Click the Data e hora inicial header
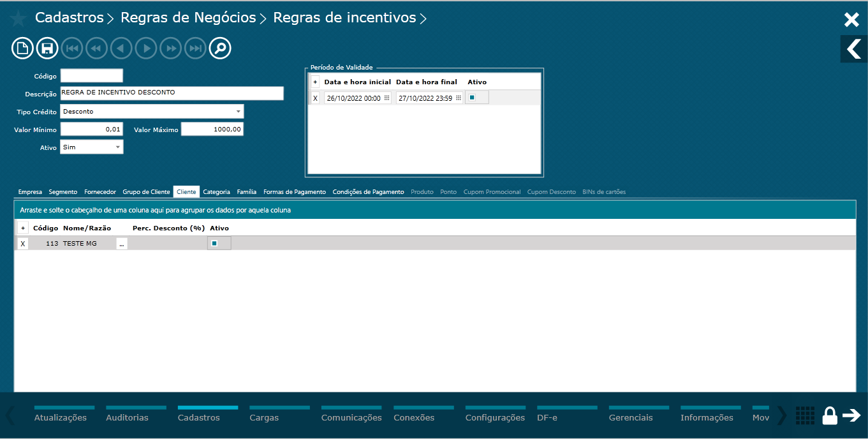The height and width of the screenshot is (439, 868). pyautogui.click(x=358, y=82)
